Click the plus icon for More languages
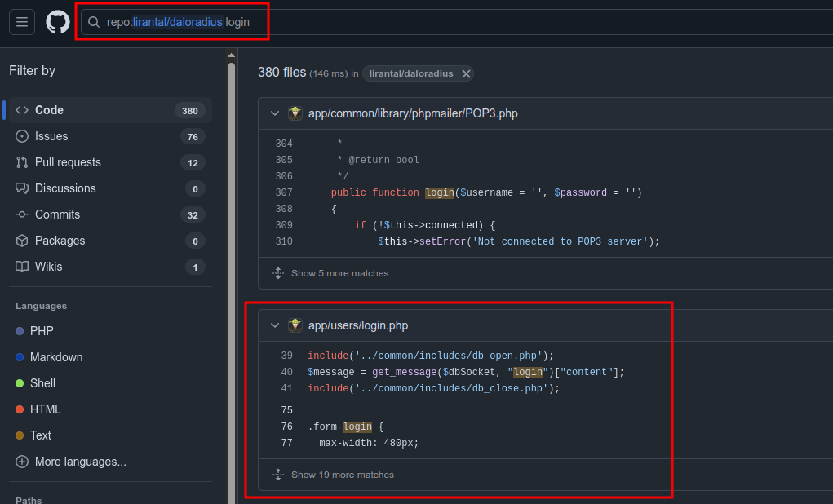833x504 pixels. [x=21, y=462]
